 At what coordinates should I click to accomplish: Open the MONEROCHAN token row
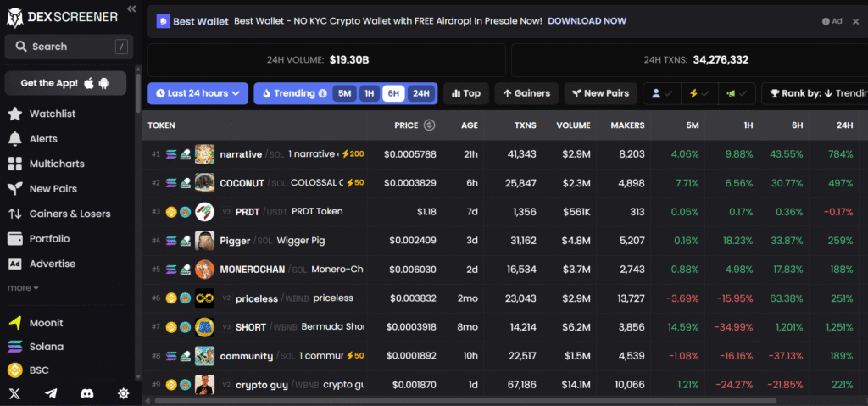[505, 270]
